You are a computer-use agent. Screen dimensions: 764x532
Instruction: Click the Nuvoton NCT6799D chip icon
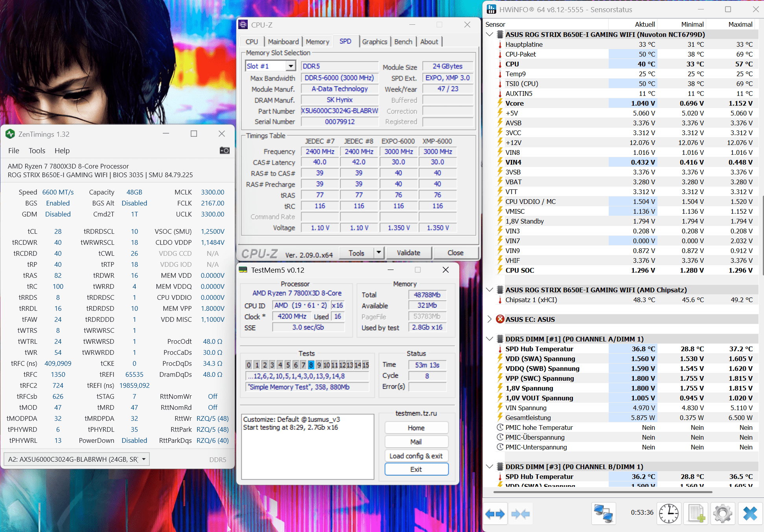(500, 35)
